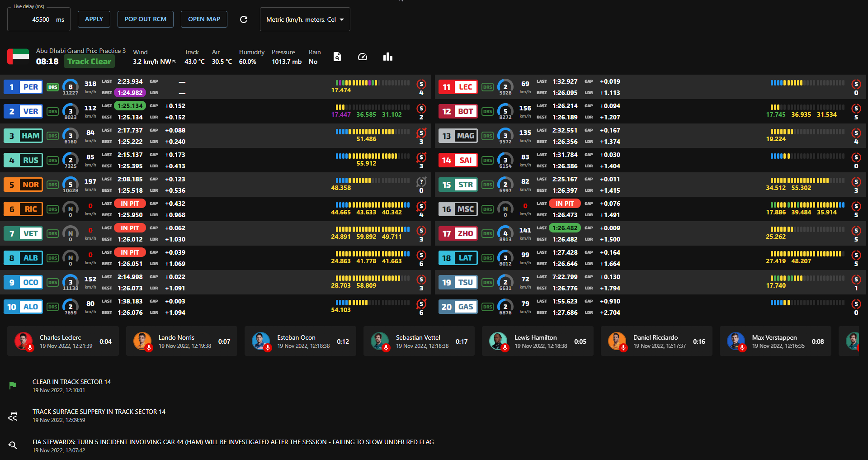Click Hamilton's mini sector progress bar
This screenshot has height=460, width=868.
tap(373, 132)
